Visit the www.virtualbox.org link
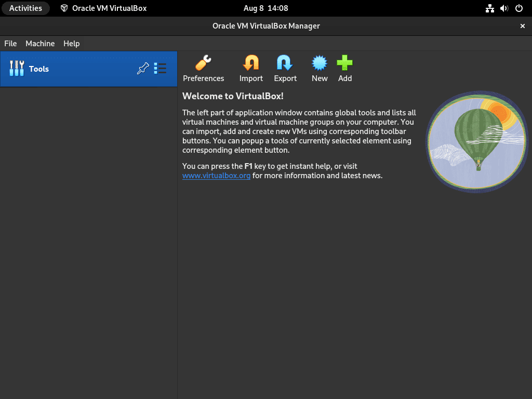The height and width of the screenshot is (399, 532). [x=216, y=176]
